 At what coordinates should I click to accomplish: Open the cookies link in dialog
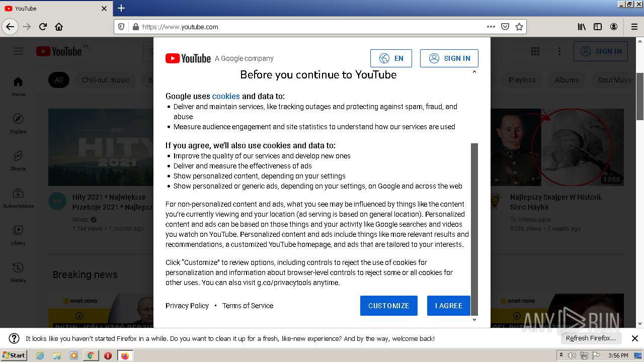(x=226, y=96)
